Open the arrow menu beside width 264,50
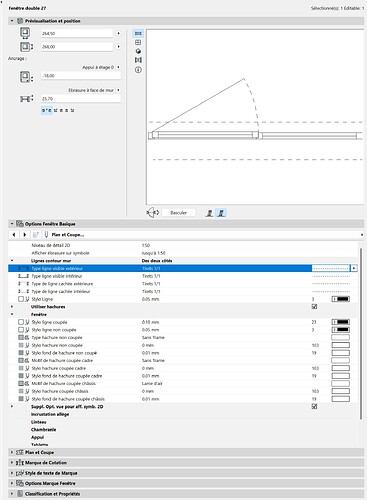367x500 pixels. (x=118, y=33)
